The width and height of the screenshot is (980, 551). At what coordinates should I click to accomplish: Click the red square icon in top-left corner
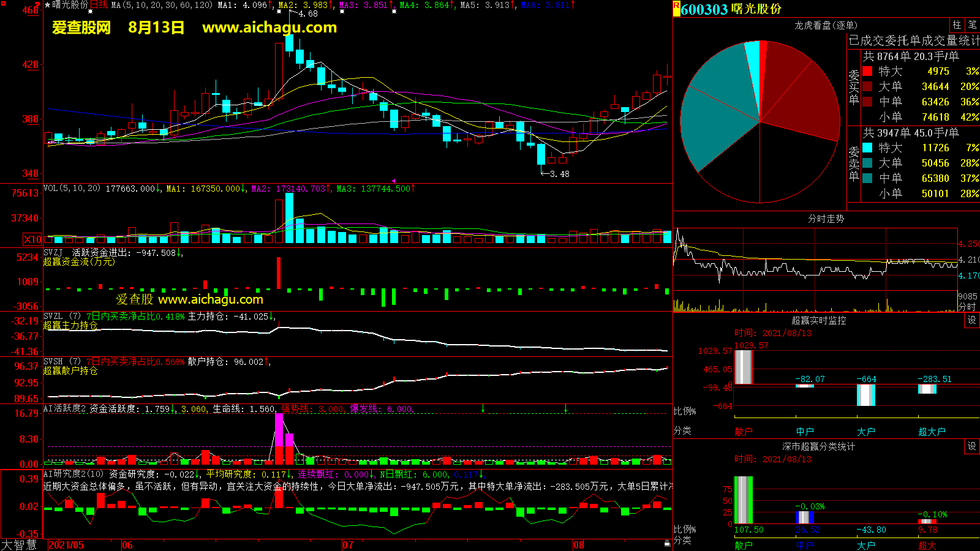(x=38, y=4)
